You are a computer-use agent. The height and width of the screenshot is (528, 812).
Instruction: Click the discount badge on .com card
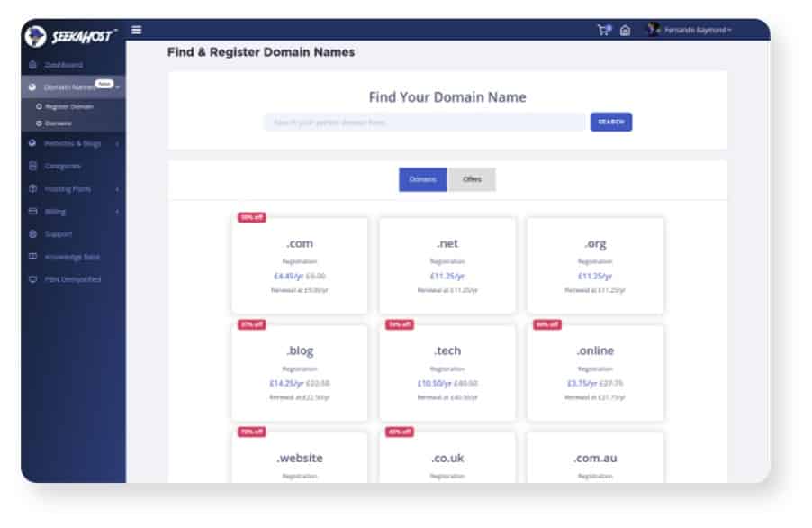click(x=252, y=217)
